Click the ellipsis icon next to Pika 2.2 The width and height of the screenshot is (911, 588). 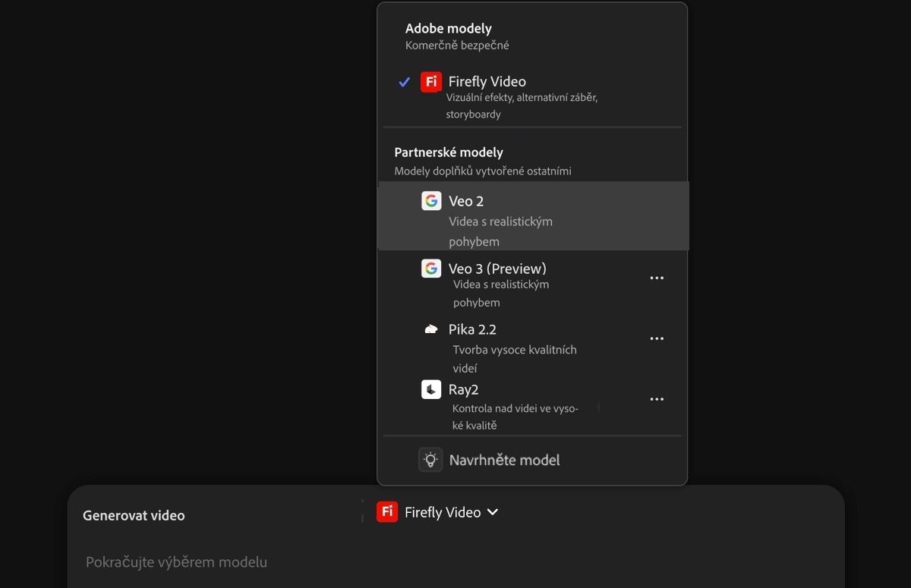click(x=657, y=338)
